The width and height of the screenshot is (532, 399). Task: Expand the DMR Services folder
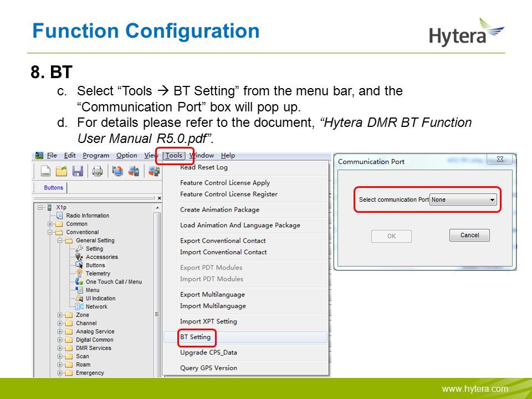coord(60,348)
